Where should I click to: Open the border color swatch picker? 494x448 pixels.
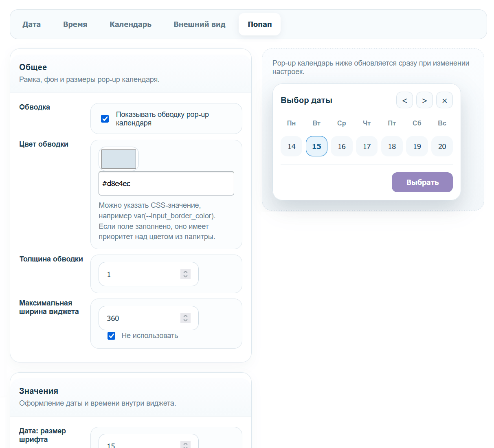[x=119, y=159]
